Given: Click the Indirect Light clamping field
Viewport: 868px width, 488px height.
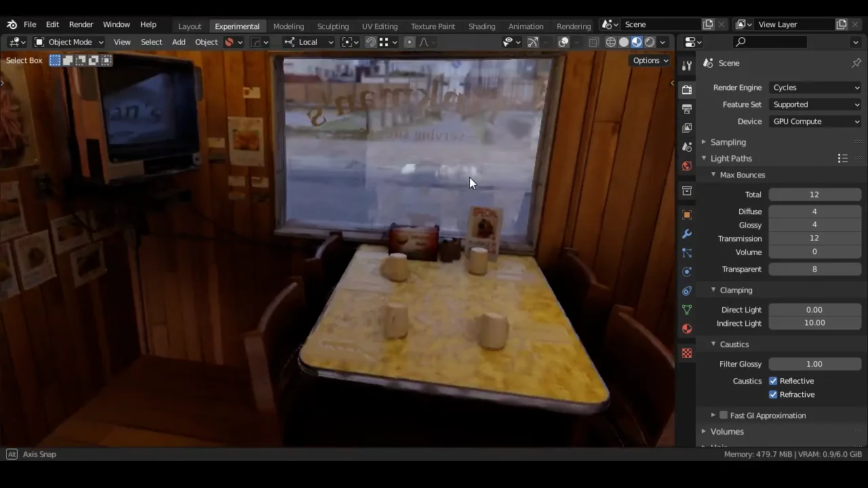Looking at the screenshot, I should tap(814, 323).
